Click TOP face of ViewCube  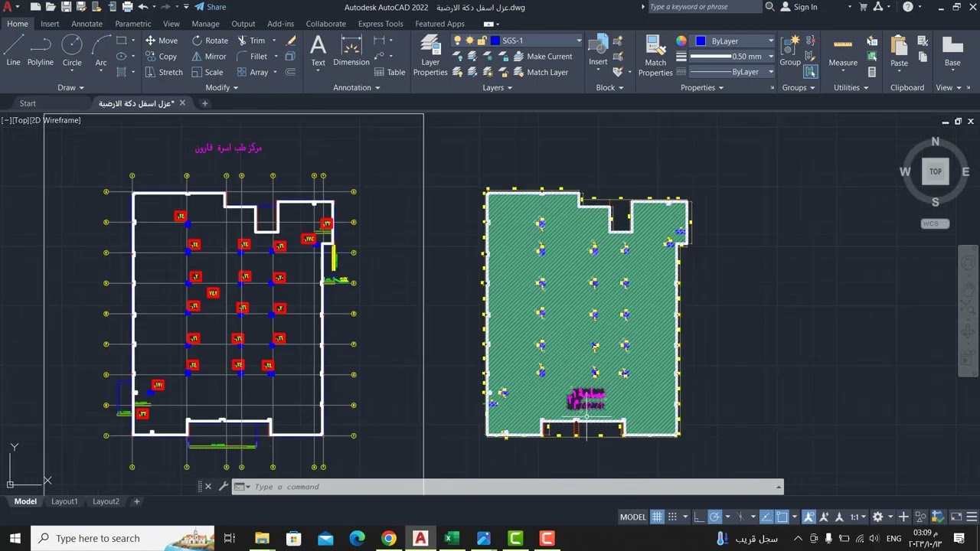coord(935,171)
